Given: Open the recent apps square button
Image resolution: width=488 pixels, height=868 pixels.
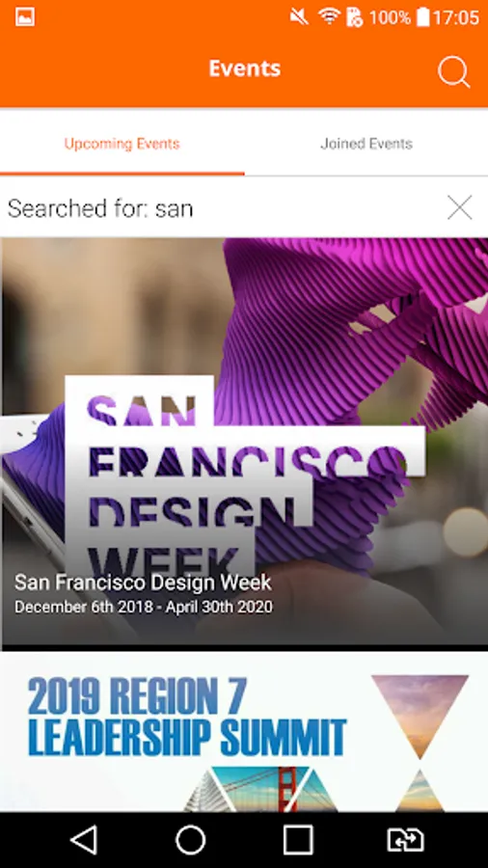Looking at the screenshot, I should click(298, 840).
